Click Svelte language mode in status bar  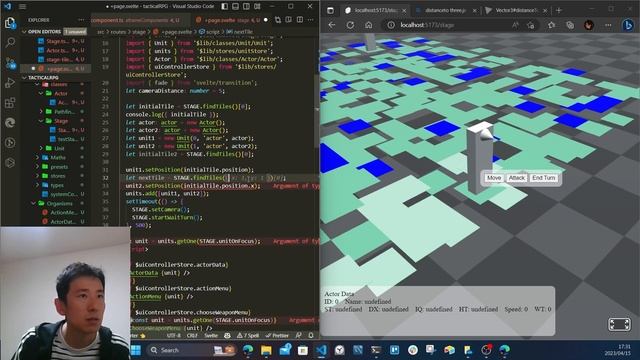211,336
